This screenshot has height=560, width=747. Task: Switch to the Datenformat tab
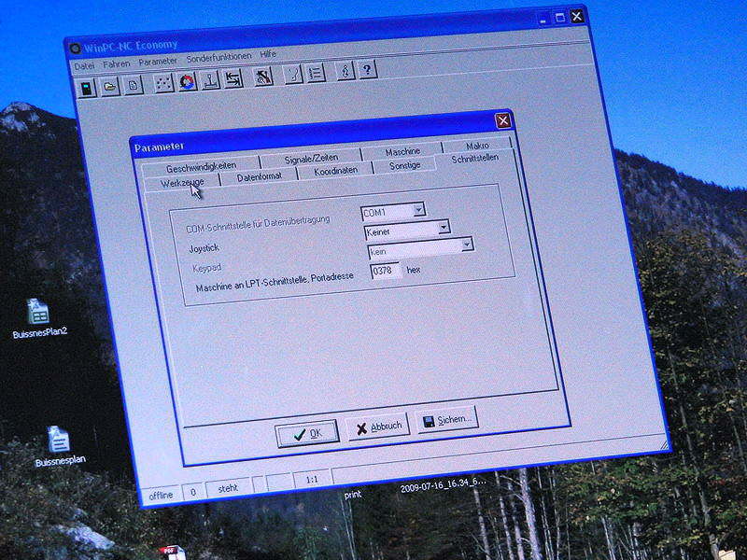(260, 177)
